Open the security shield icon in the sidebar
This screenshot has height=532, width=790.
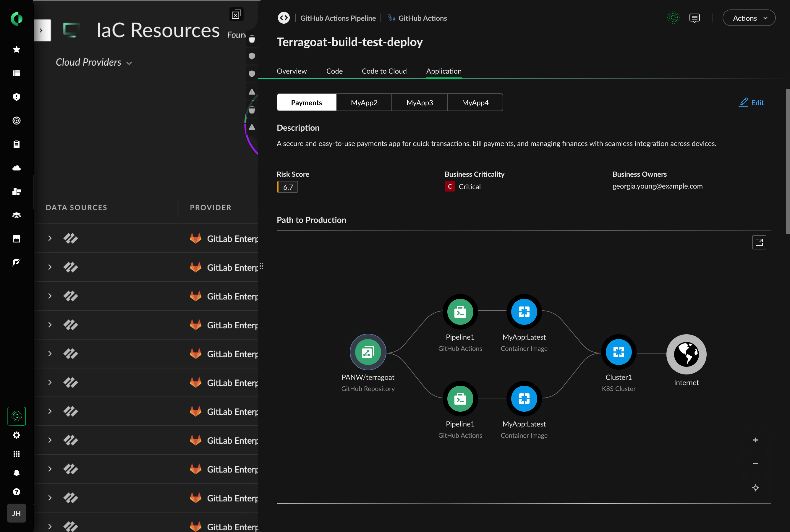pyautogui.click(x=16, y=97)
